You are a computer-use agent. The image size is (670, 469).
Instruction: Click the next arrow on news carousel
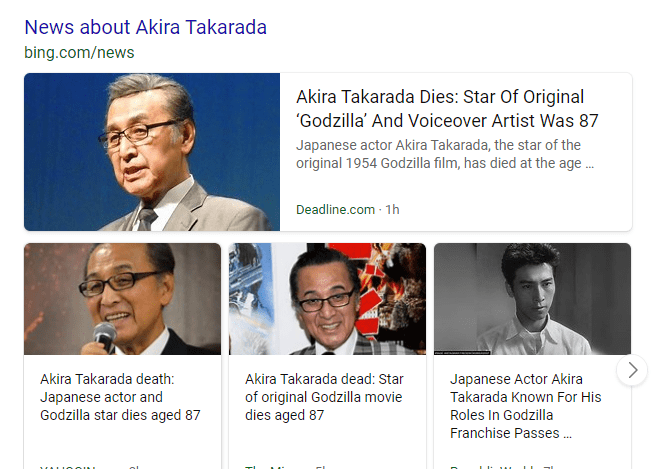[x=632, y=370]
